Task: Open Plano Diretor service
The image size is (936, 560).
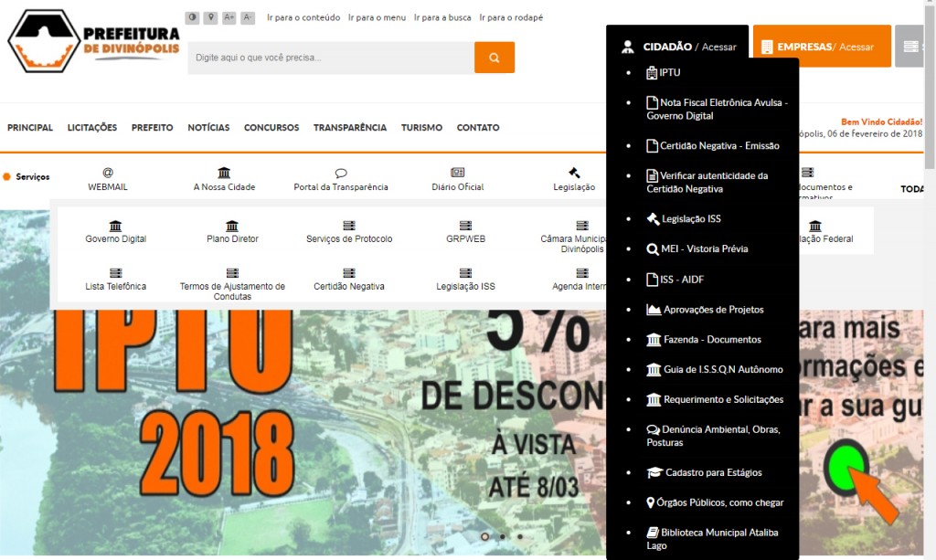Action: pos(233,231)
